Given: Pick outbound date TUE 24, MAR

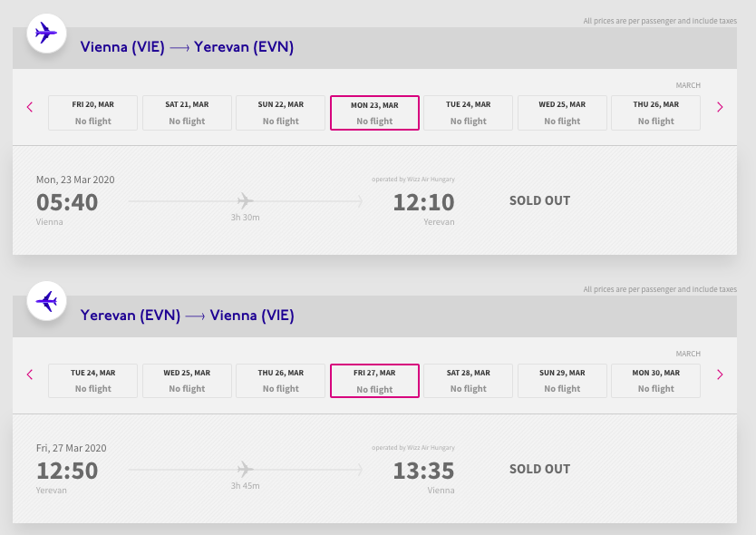Looking at the screenshot, I should coord(468,112).
